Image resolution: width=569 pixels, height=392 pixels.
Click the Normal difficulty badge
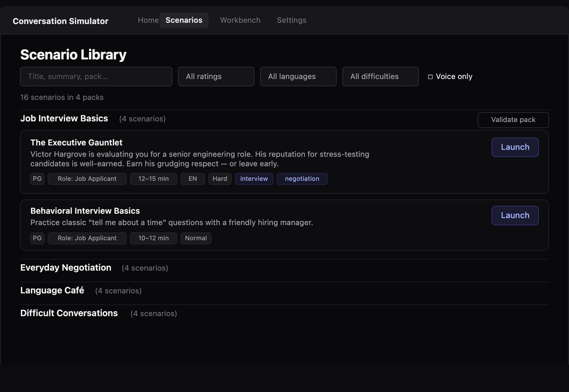pyautogui.click(x=196, y=238)
